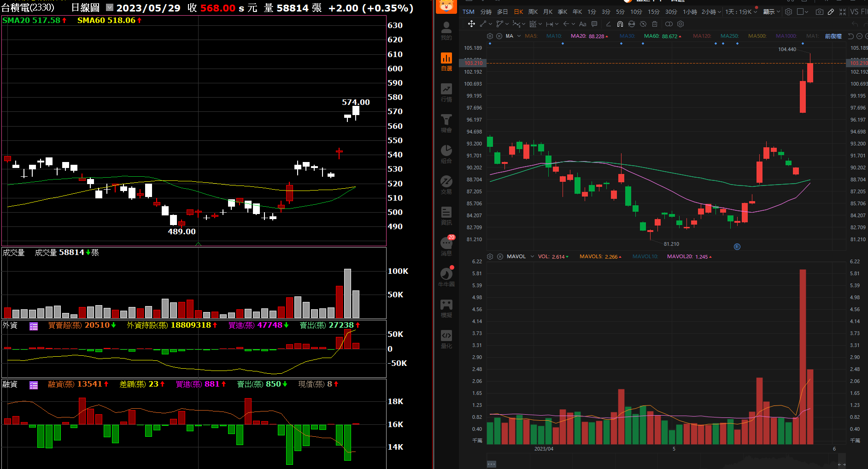Click the earnings E marker on the chart
868x469 pixels.
tap(737, 247)
